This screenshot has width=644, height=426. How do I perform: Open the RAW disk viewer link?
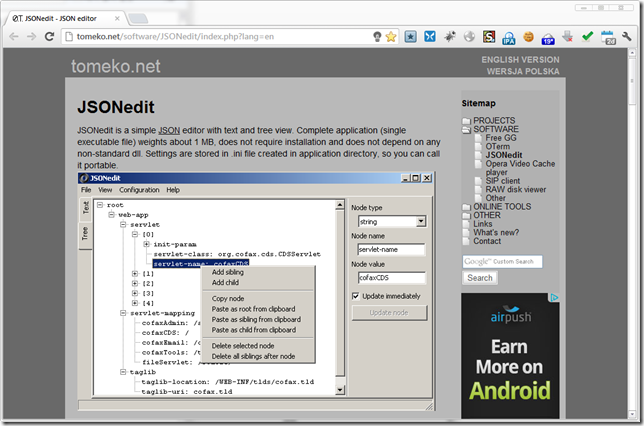[x=516, y=189]
